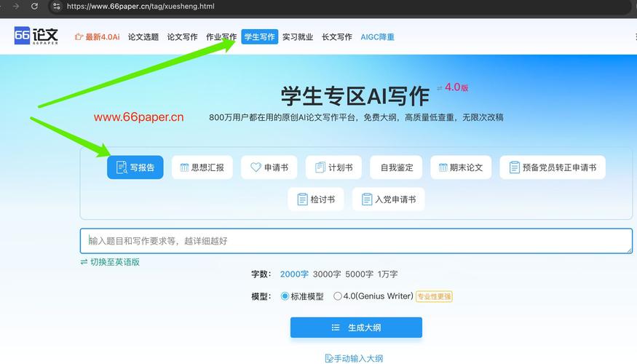Image resolution: width=637 pixels, height=364 pixels.
Task: Select the 学生写作 tab
Action: click(x=260, y=37)
